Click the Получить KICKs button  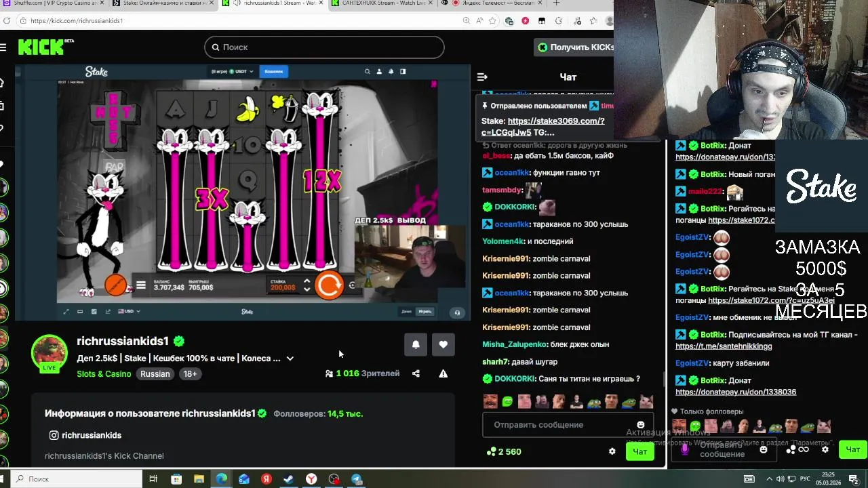pyautogui.click(x=575, y=47)
